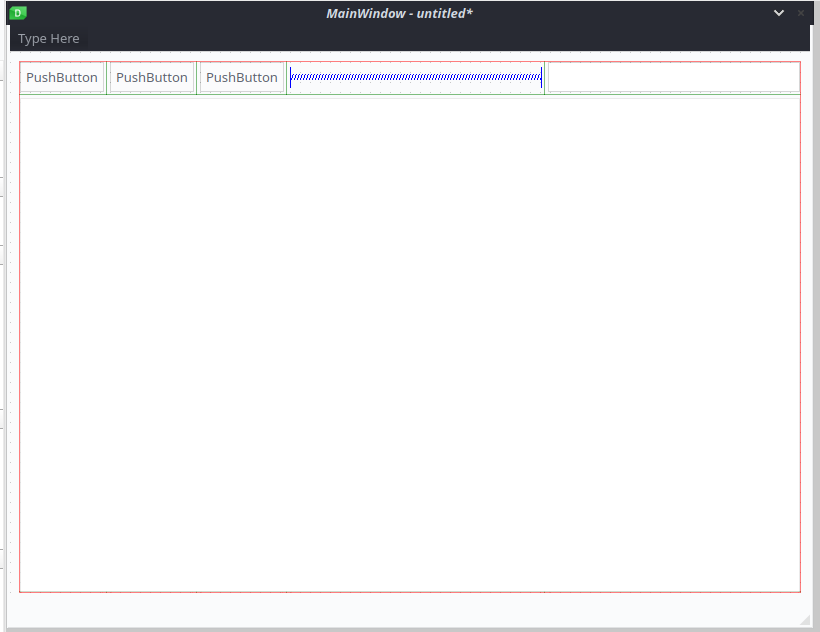Click the empty title bar area left of the title
The width and height of the screenshot is (820, 632).
click(x=170, y=13)
